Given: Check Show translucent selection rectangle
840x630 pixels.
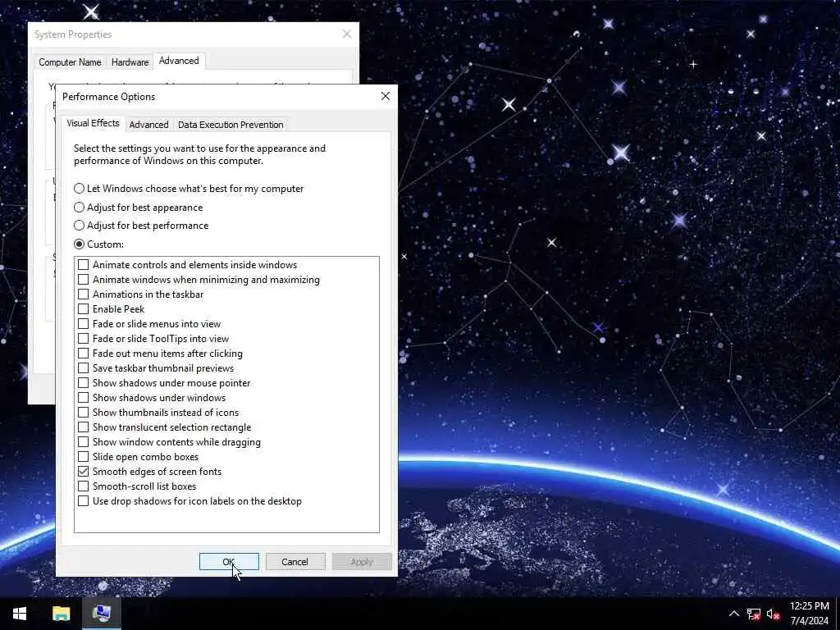Looking at the screenshot, I should pos(83,427).
